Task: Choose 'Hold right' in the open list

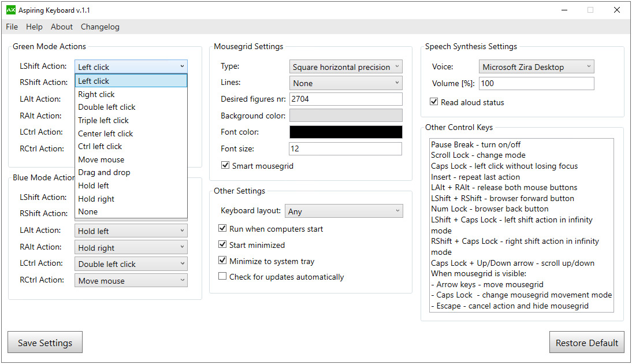Action: pos(131,199)
